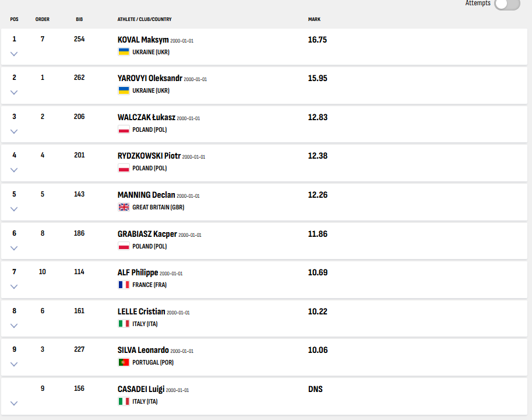The height and width of the screenshot is (420, 532).
Task: Expand WALCZAK Łukasz's row chevron
Action: (14, 131)
